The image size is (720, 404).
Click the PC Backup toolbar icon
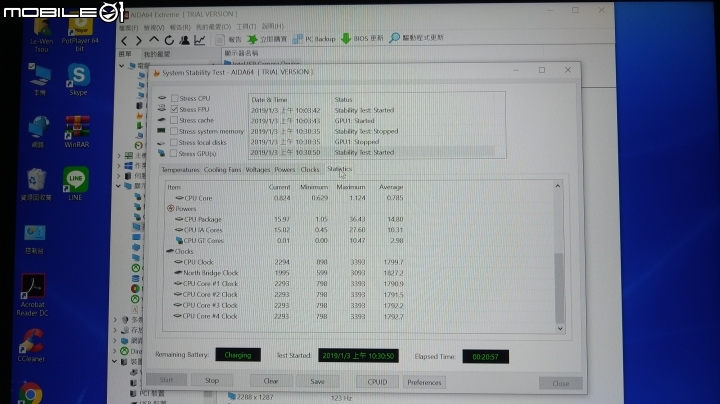click(297, 39)
